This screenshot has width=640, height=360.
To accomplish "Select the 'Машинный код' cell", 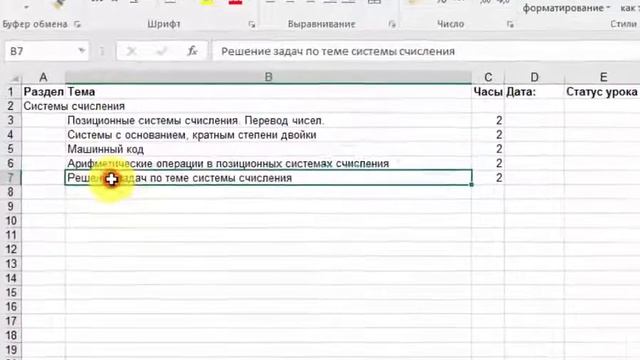I will (x=268, y=149).
